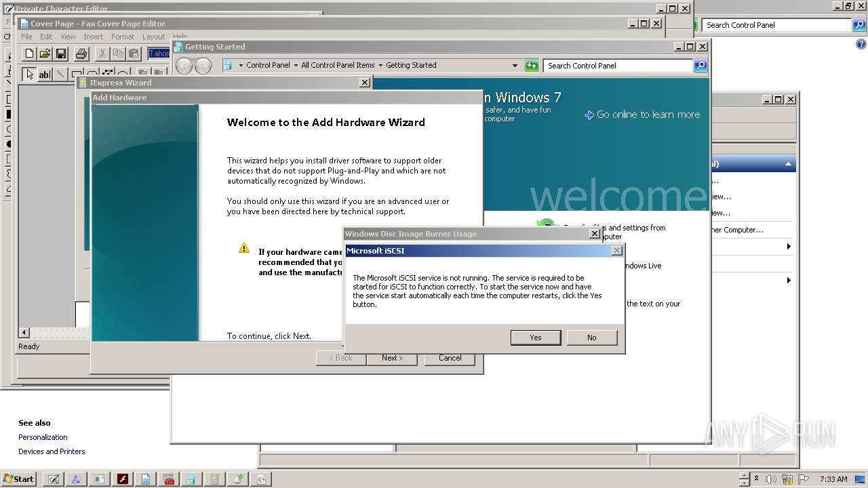
Task: Click No in Microsoft iSCSI dialog
Action: (x=592, y=338)
